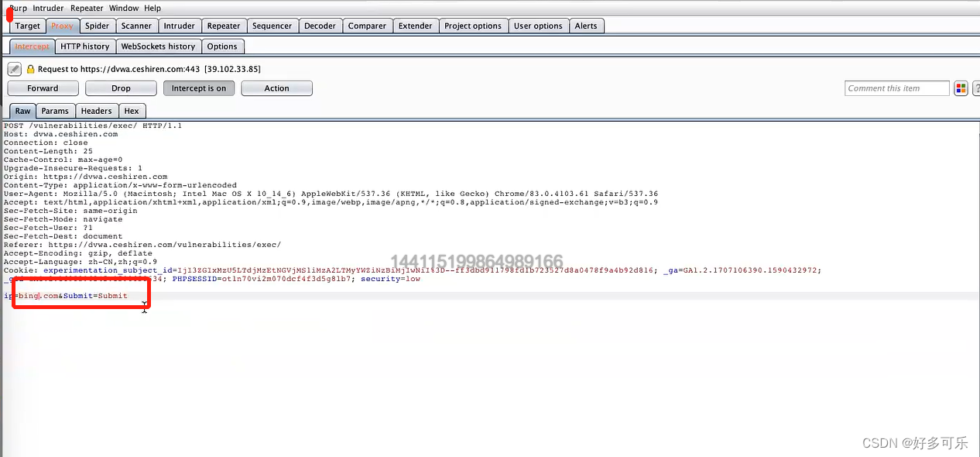Click the Cache-Control: max-age=0 header

(x=63, y=160)
